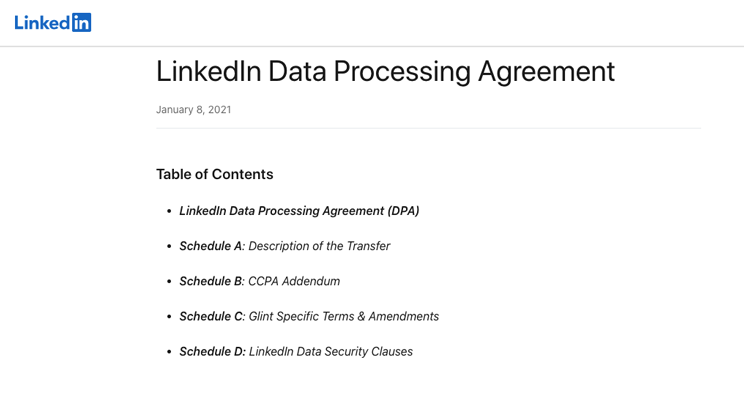
Task: Click the "Table of Contents" heading
Action: tap(214, 174)
